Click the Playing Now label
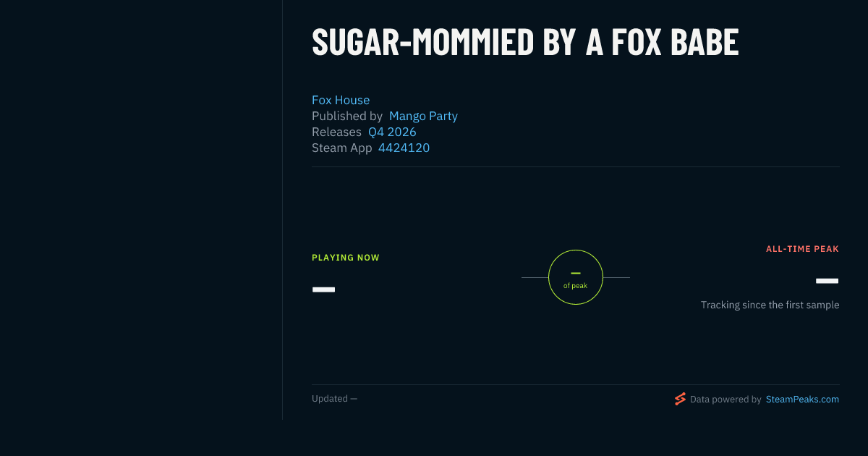 pos(346,258)
